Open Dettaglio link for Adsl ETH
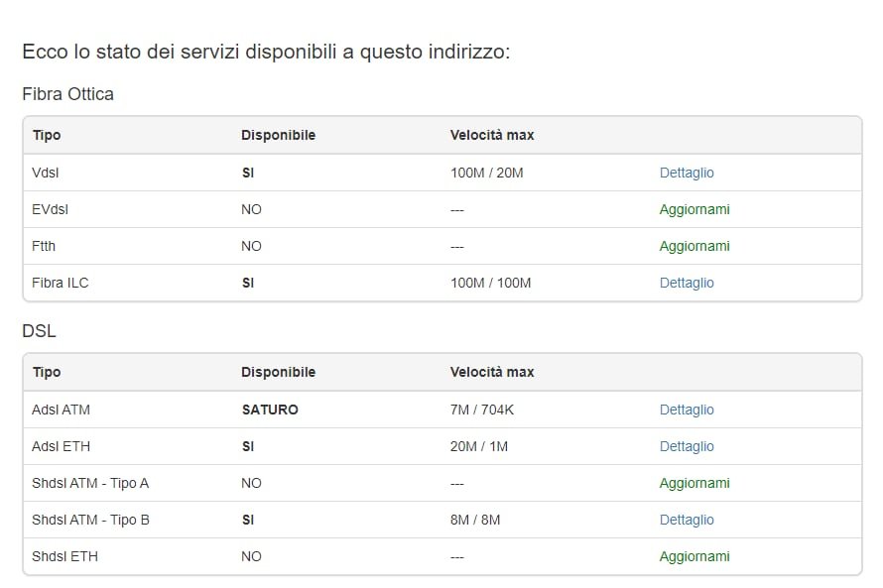This screenshot has height=588, width=883. tap(687, 446)
